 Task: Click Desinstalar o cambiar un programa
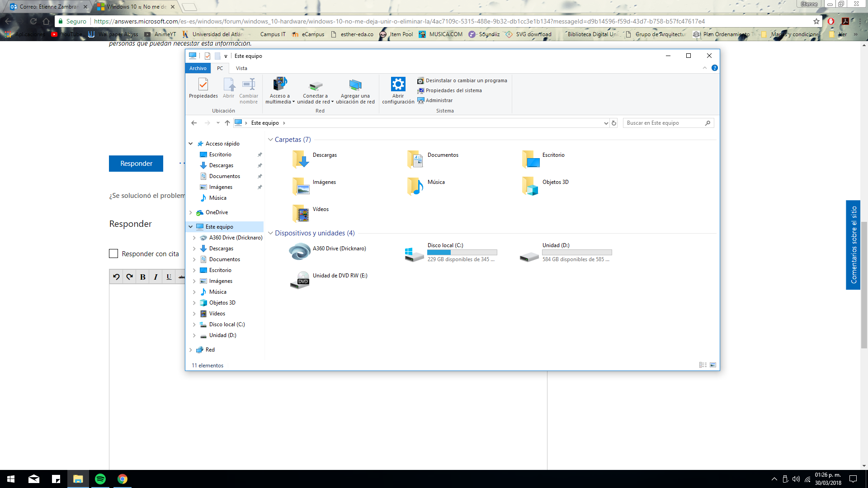466,80
